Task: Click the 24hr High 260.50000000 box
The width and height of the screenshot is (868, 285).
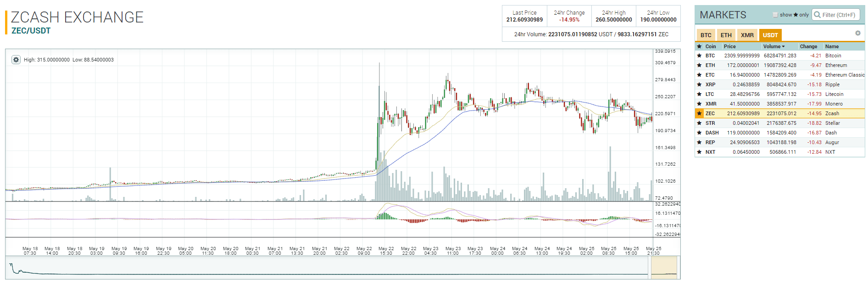Action: coord(614,17)
